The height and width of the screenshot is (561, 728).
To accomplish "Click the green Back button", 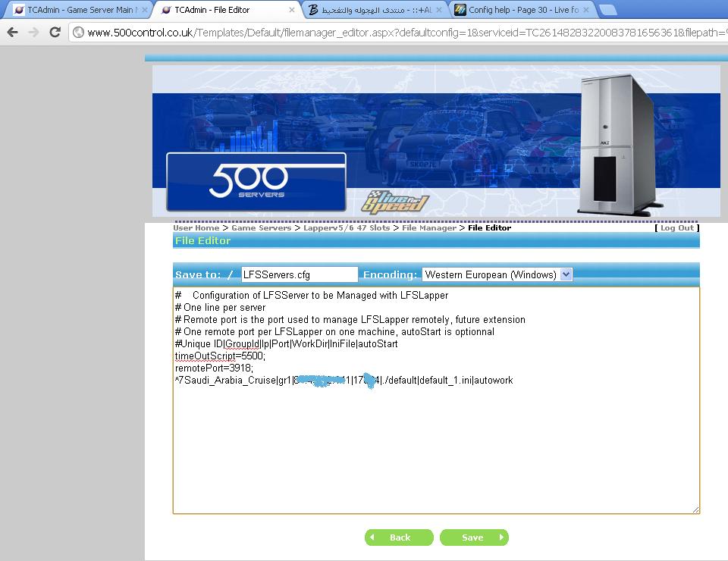I will pos(399,537).
